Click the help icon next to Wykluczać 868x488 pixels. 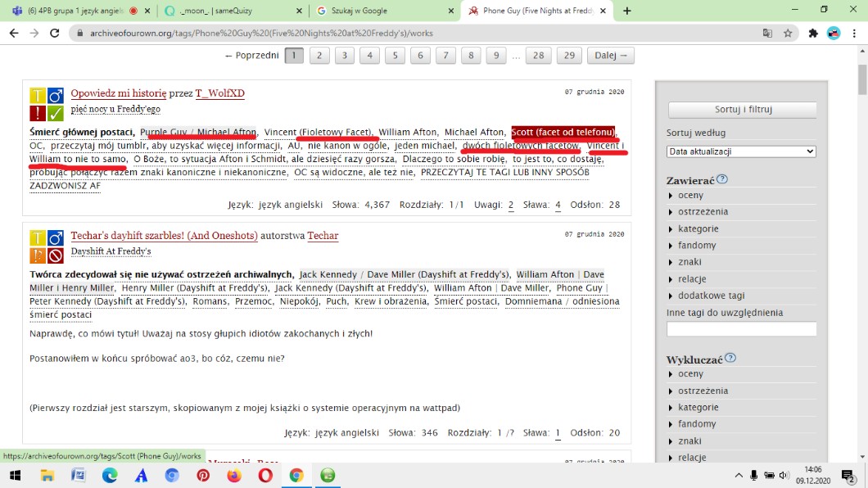tap(730, 358)
